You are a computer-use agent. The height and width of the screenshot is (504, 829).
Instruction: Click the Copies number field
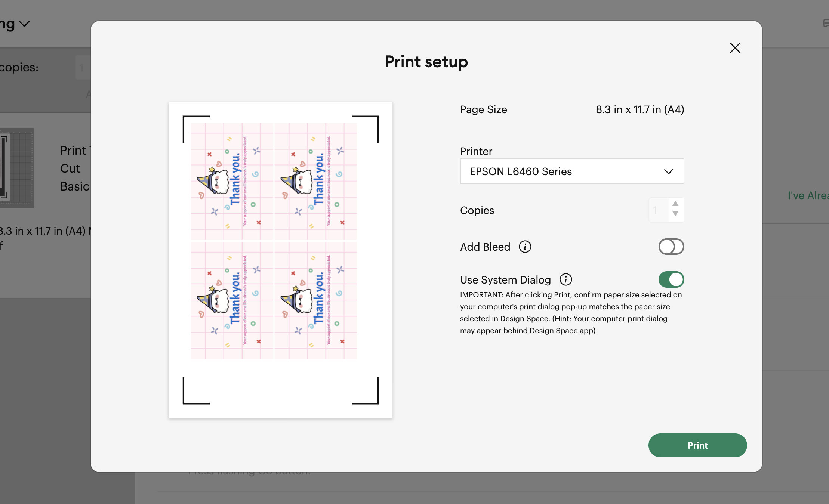(659, 210)
